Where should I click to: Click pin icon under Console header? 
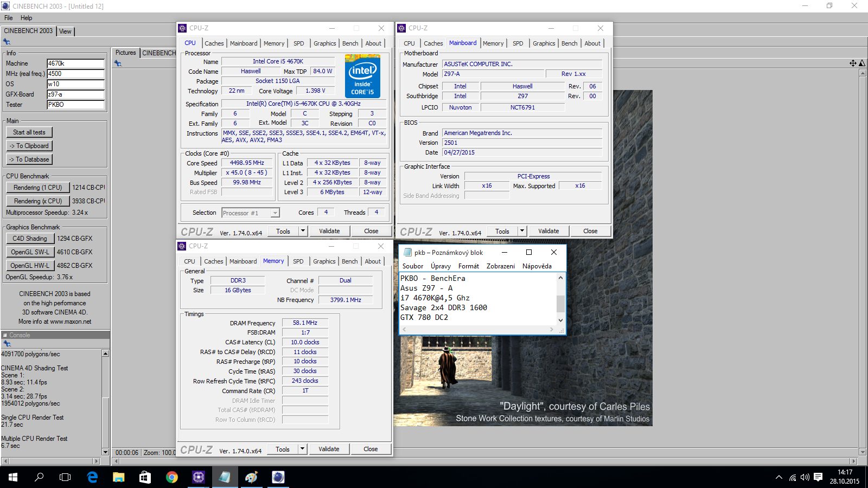(7, 343)
